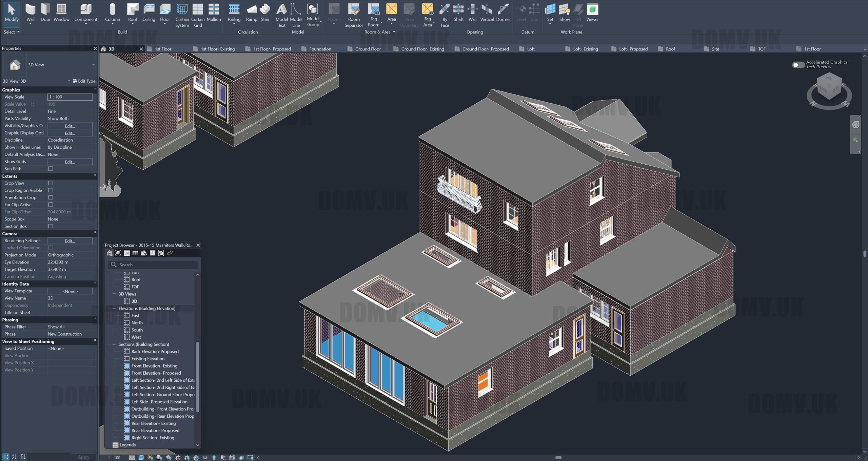This screenshot has width=868, height=461.
Task: Switch on Accelerated Graphics toggle
Action: pos(798,65)
